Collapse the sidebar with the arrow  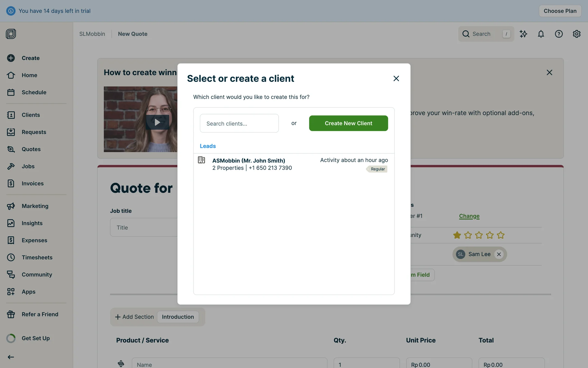(x=11, y=357)
